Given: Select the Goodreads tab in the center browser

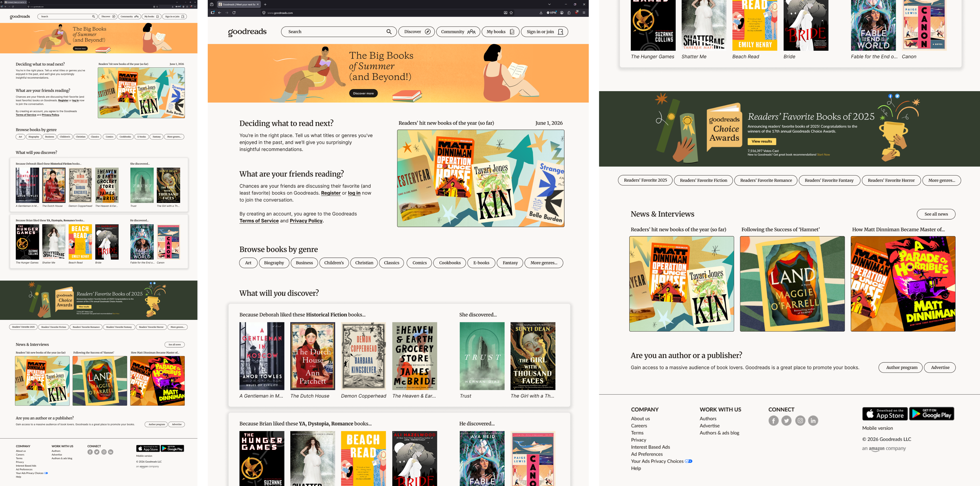Looking at the screenshot, I should (x=239, y=5).
